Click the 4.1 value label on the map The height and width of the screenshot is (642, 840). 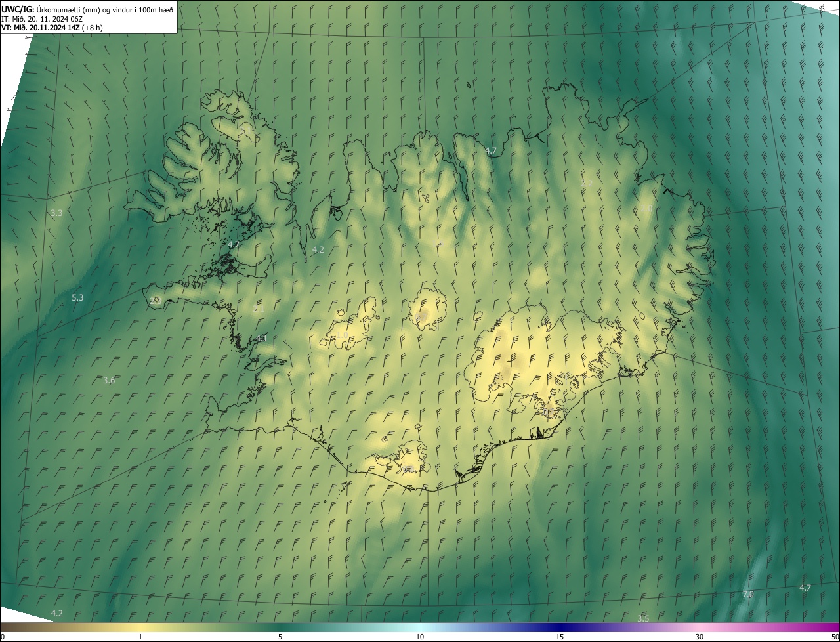pos(261,338)
